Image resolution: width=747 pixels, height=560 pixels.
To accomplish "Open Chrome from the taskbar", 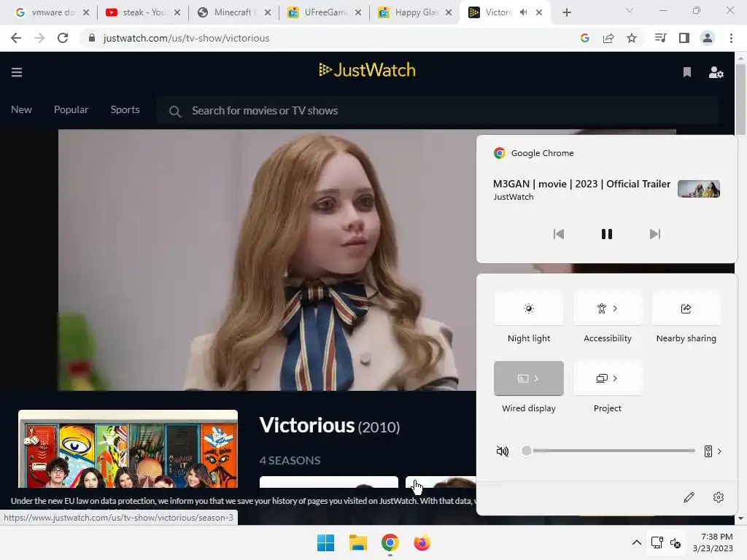I will pos(390,542).
